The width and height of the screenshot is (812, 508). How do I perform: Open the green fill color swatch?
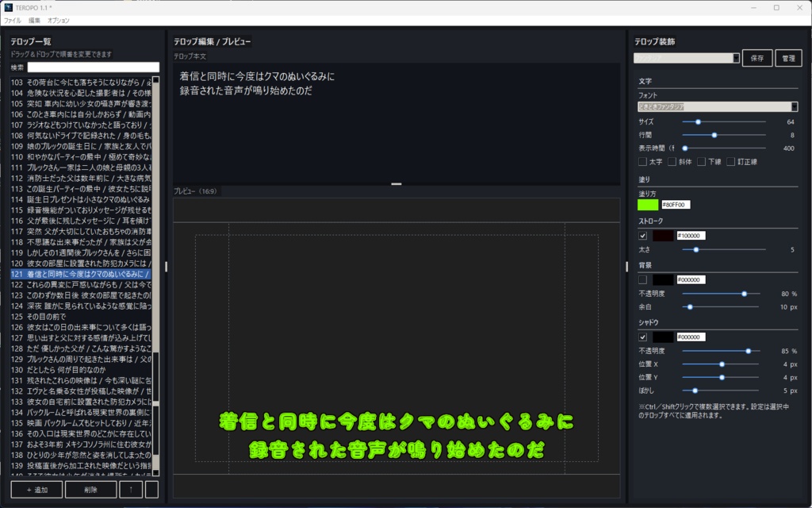point(648,205)
